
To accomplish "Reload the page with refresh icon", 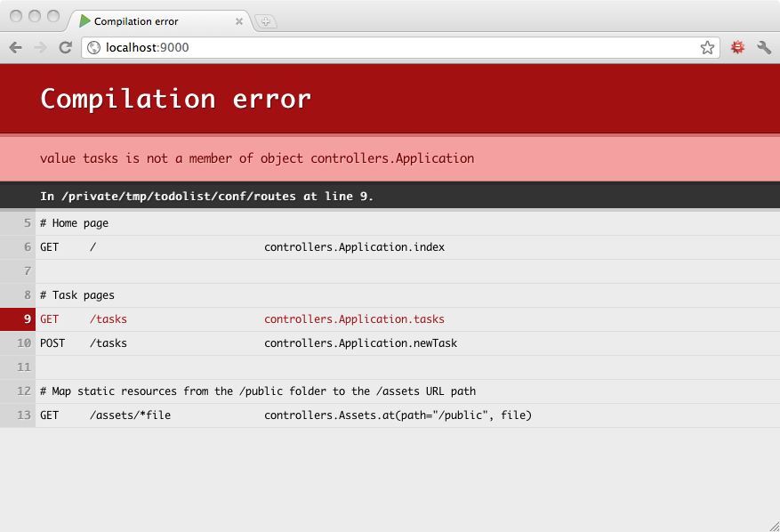I will tap(65, 48).
